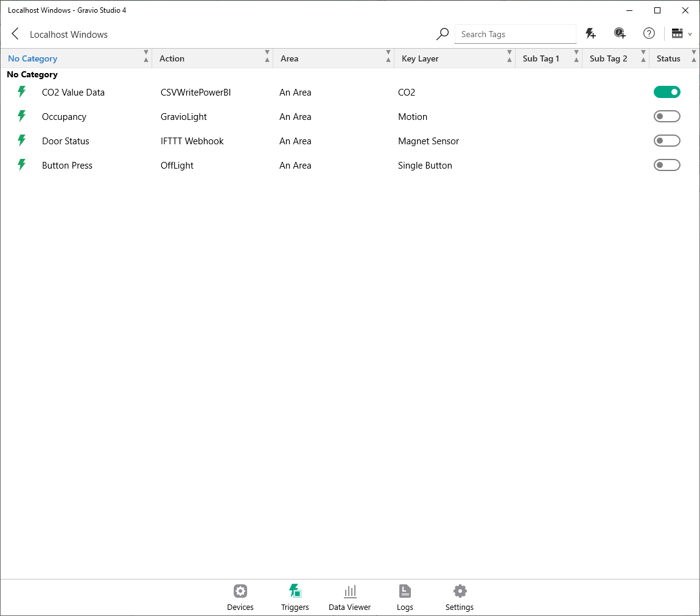Image resolution: width=700 pixels, height=616 pixels.
Task: Click the back arrow to leave Localhost Windows
Action: coord(15,33)
